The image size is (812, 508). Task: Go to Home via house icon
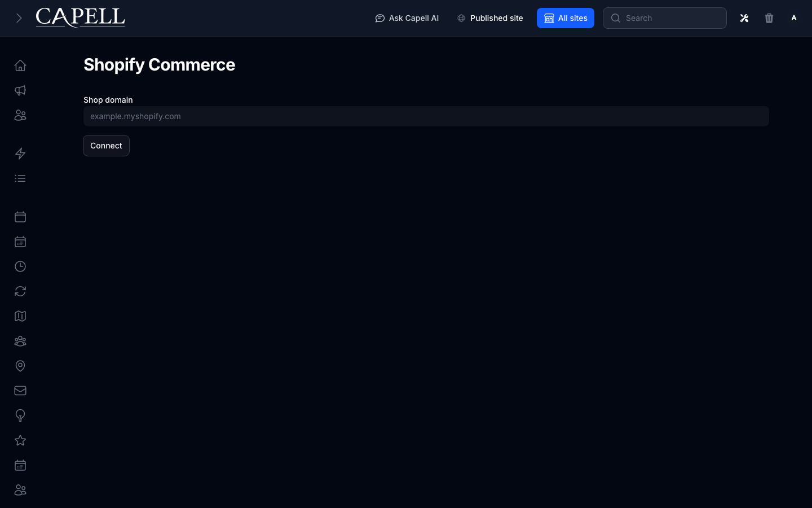pos(20,65)
